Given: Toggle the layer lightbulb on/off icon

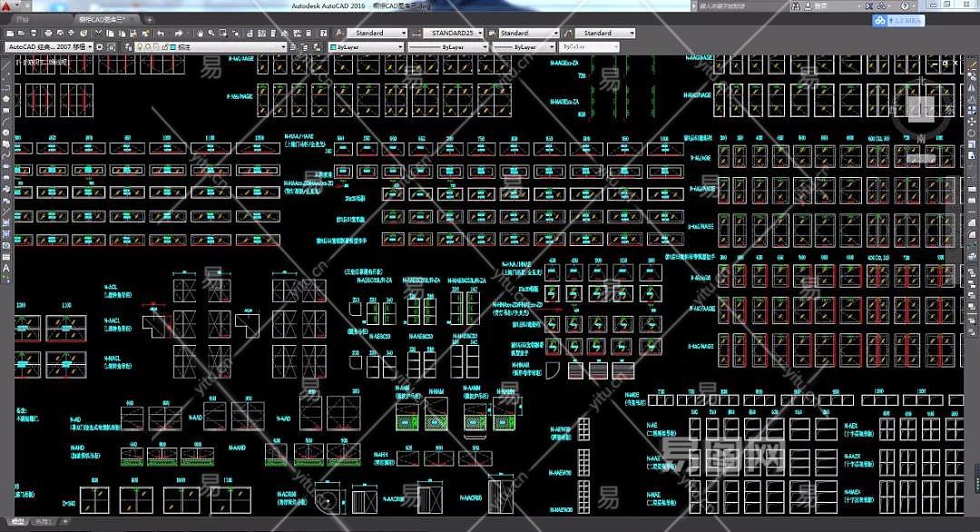Looking at the screenshot, I should 140,46.
